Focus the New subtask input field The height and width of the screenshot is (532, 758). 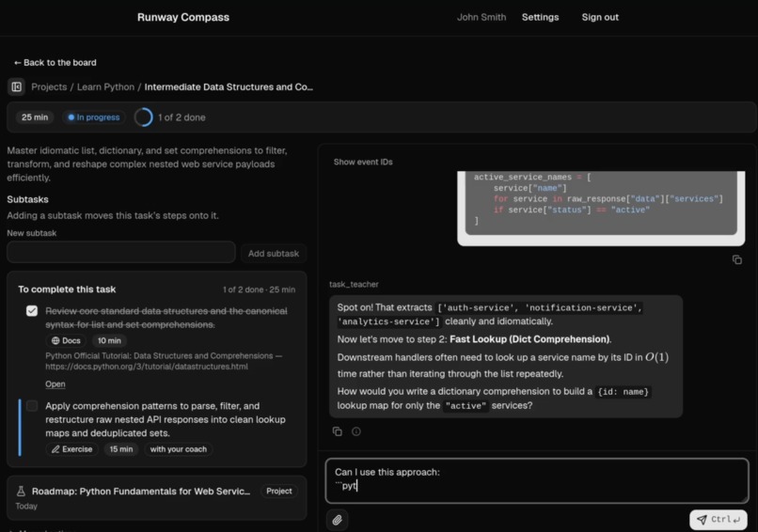tap(121, 252)
